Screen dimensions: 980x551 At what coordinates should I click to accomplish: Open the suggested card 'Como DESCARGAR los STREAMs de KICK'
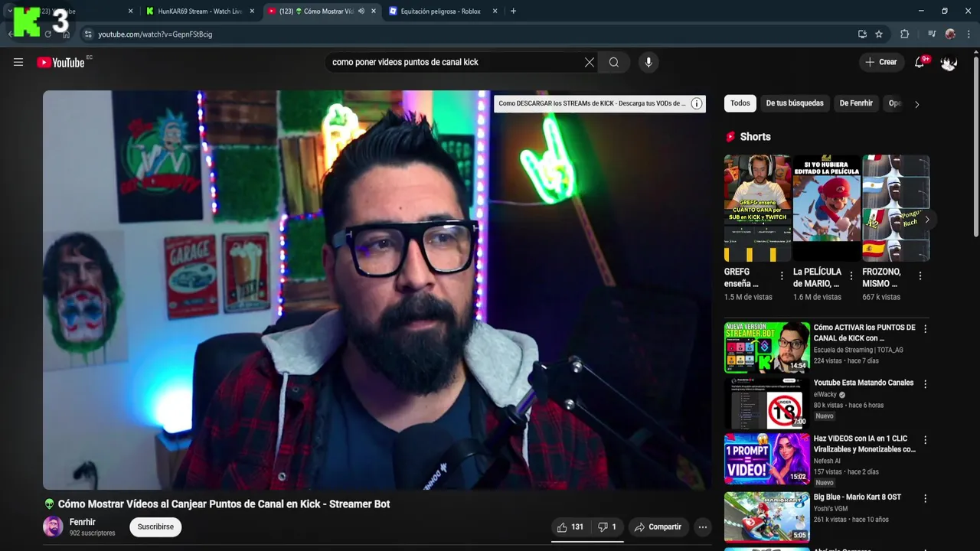592,103
